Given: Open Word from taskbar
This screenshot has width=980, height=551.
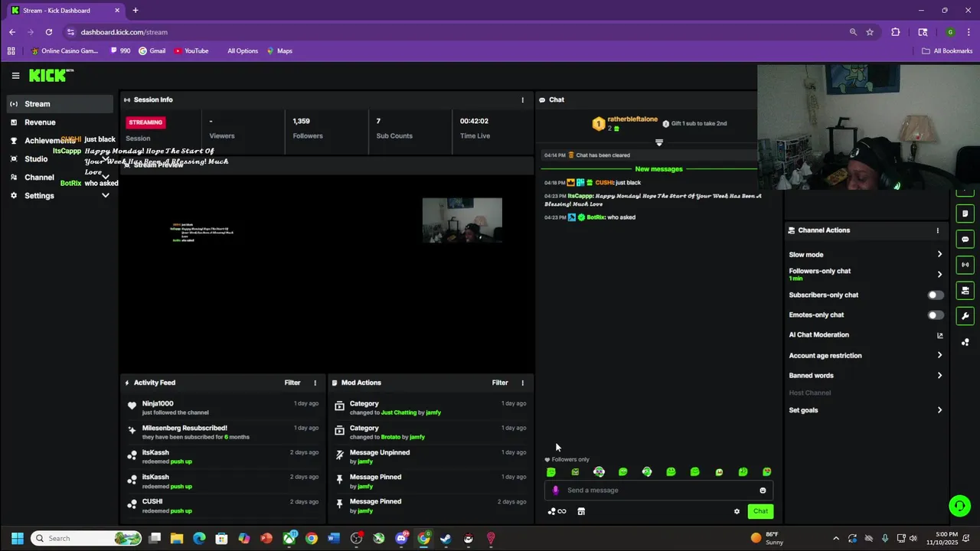Looking at the screenshot, I should click(334, 539).
